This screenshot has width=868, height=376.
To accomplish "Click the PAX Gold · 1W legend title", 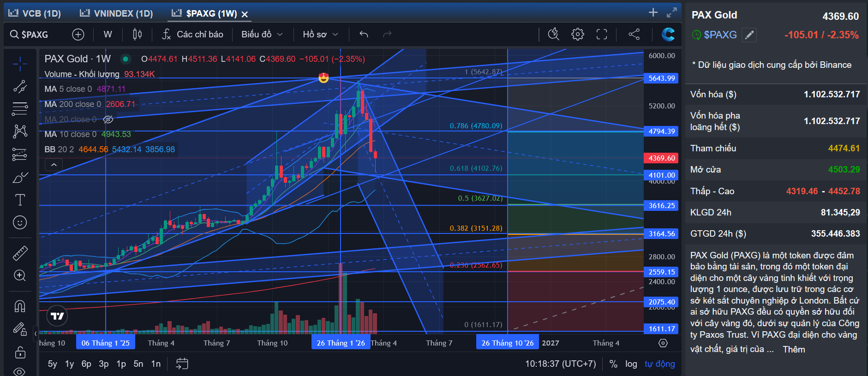I will [x=78, y=59].
